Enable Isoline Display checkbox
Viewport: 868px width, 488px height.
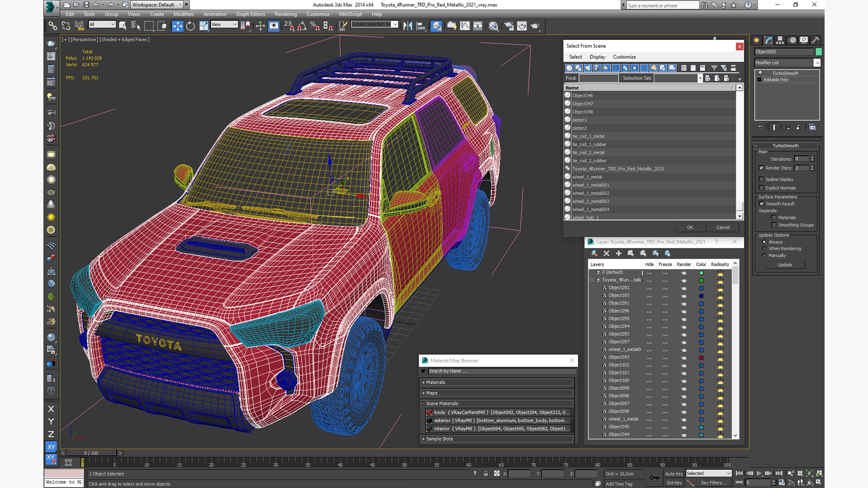tap(761, 179)
